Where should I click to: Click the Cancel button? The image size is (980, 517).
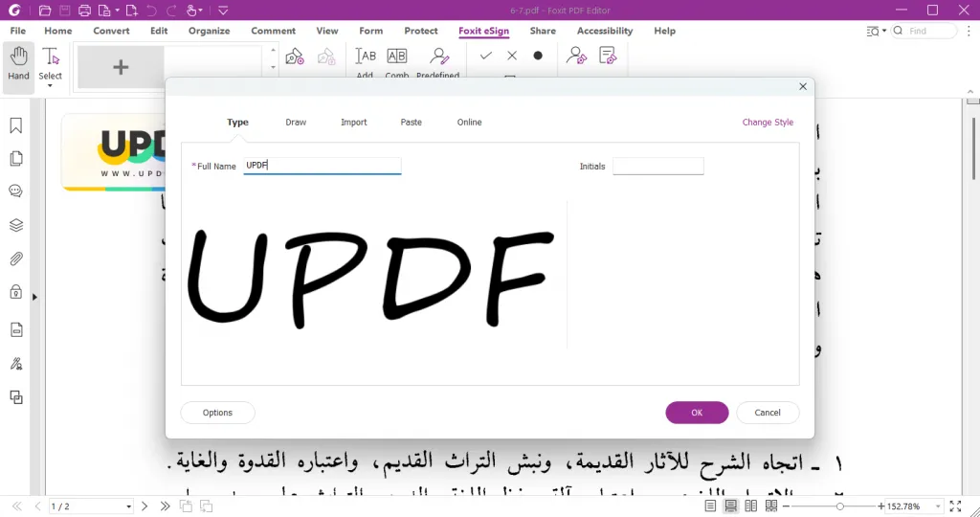(x=768, y=413)
